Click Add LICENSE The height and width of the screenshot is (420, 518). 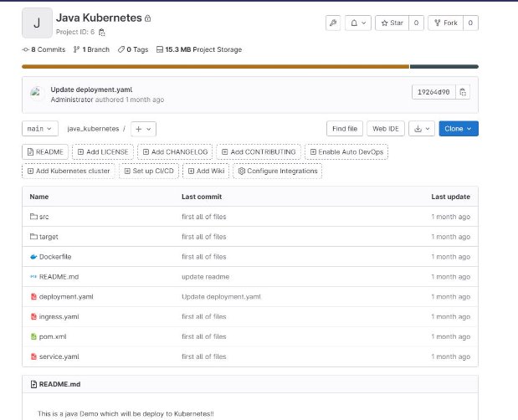[103, 152]
